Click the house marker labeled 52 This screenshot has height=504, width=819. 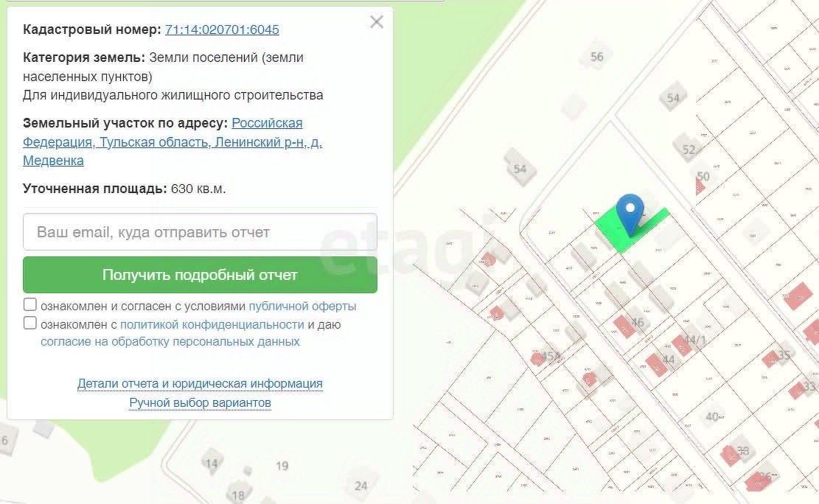click(x=689, y=148)
